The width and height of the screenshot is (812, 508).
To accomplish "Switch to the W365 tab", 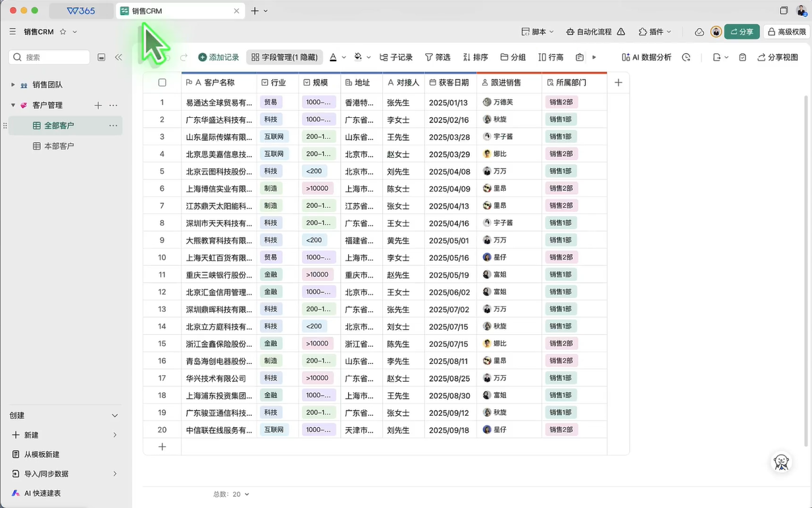I will (x=81, y=11).
